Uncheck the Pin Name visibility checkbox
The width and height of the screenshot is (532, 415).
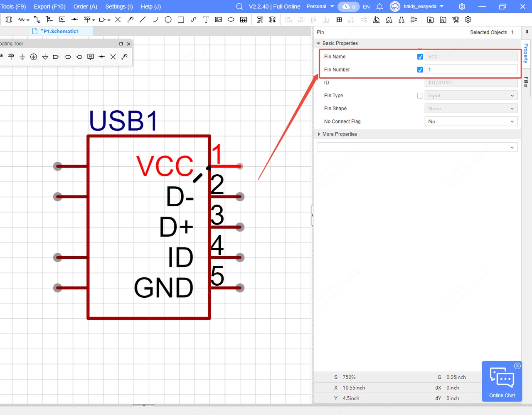[x=420, y=57]
